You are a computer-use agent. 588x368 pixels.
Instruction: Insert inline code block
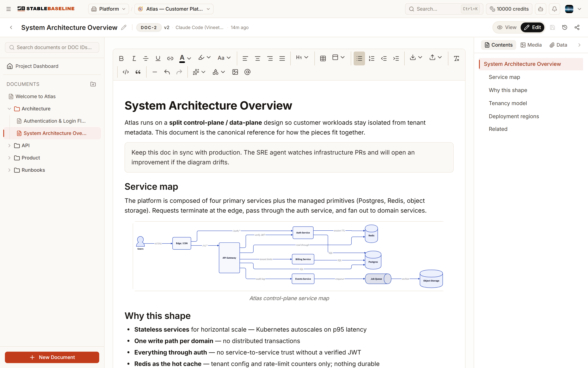tap(126, 72)
